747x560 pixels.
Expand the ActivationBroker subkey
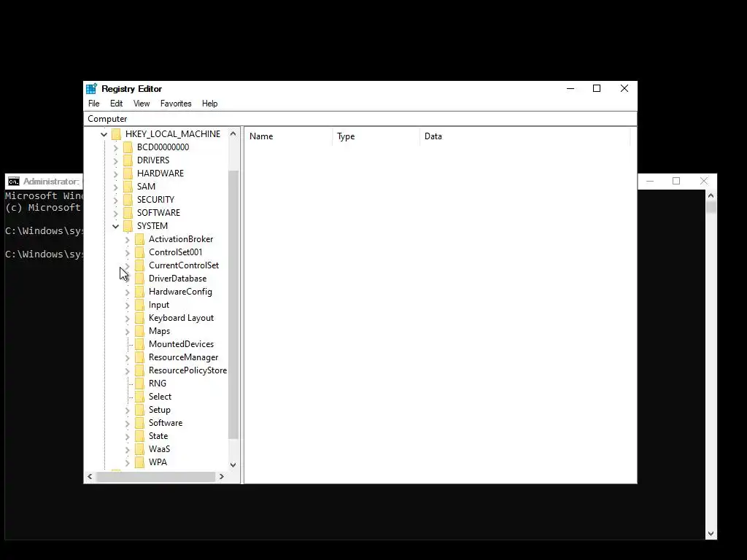tap(127, 239)
